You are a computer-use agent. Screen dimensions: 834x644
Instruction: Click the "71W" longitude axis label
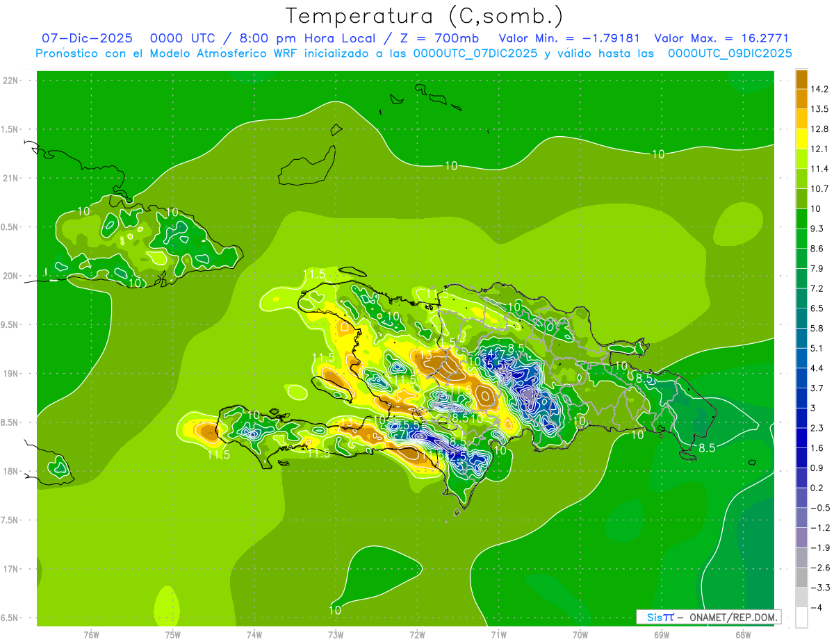coord(498,636)
